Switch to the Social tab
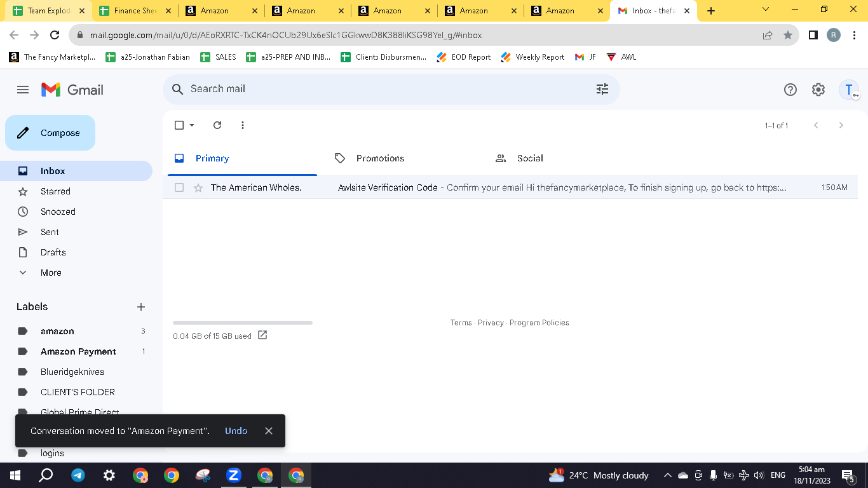This screenshot has height=488, width=868. (563, 158)
